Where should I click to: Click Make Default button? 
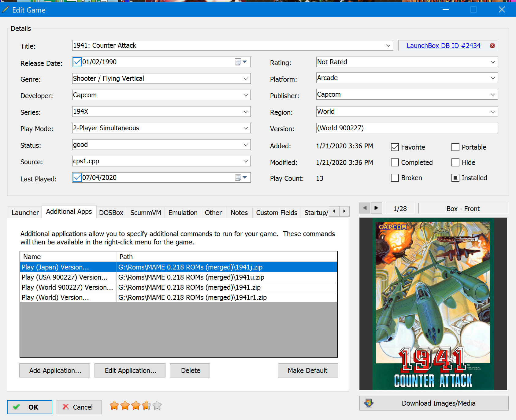308,370
